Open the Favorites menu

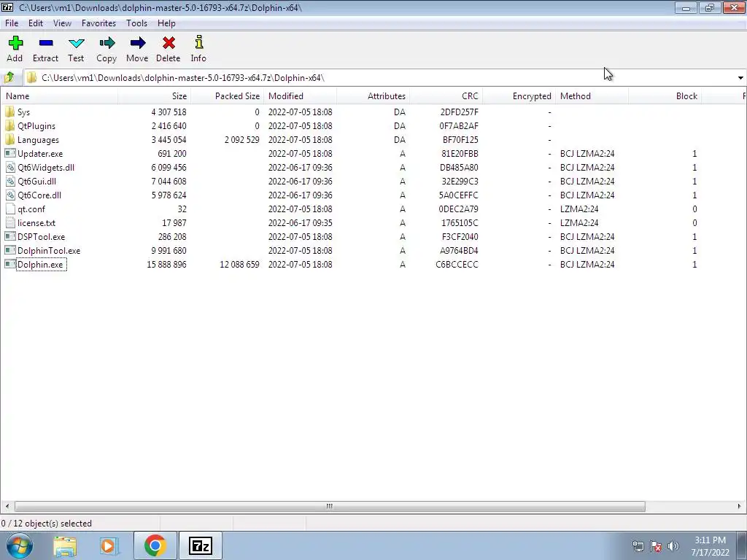pos(98,23)
